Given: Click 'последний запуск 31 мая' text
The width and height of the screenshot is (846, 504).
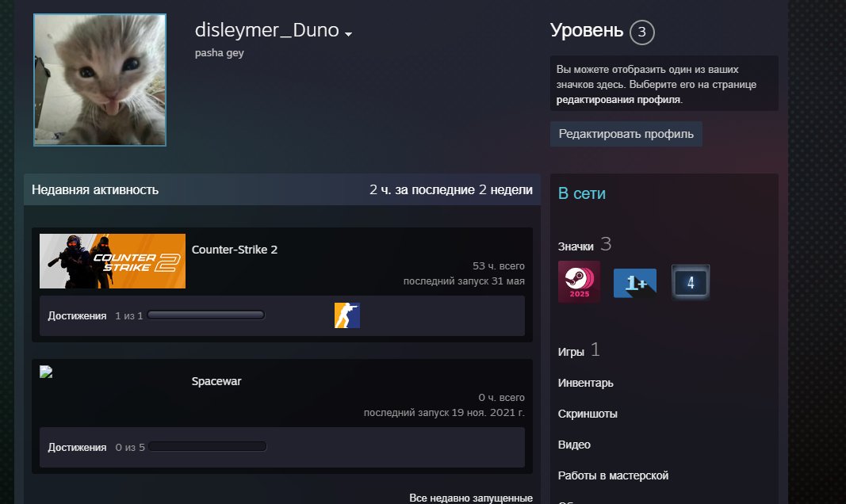Looking at the screenshot, I should [x=464, y=281].
